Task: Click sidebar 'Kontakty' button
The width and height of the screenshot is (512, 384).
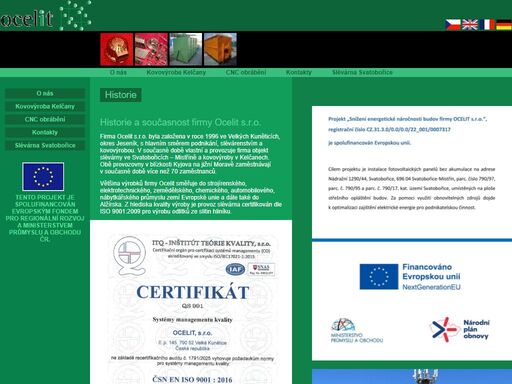Action: pos(45,132)
